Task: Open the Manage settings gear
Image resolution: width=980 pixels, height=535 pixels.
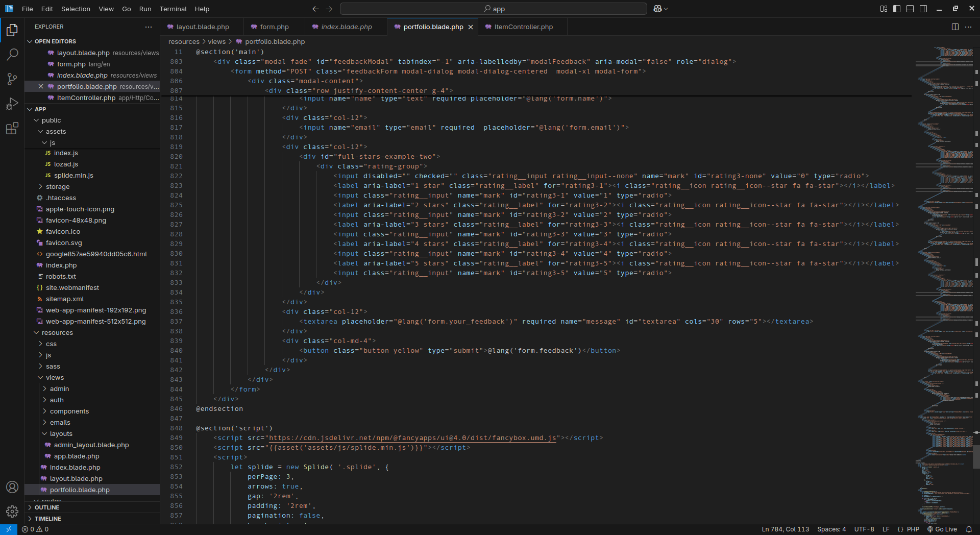Action: point(12,512)
